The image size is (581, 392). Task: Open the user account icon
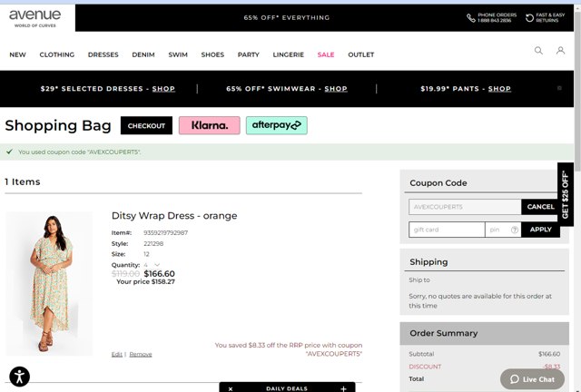(560, 51)
